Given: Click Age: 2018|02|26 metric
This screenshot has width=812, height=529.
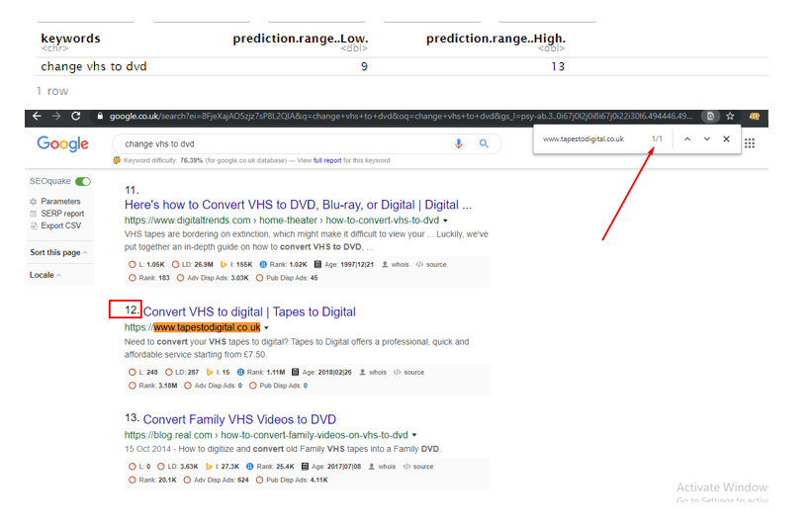Looking at the screenshot, I should [321, 372].
